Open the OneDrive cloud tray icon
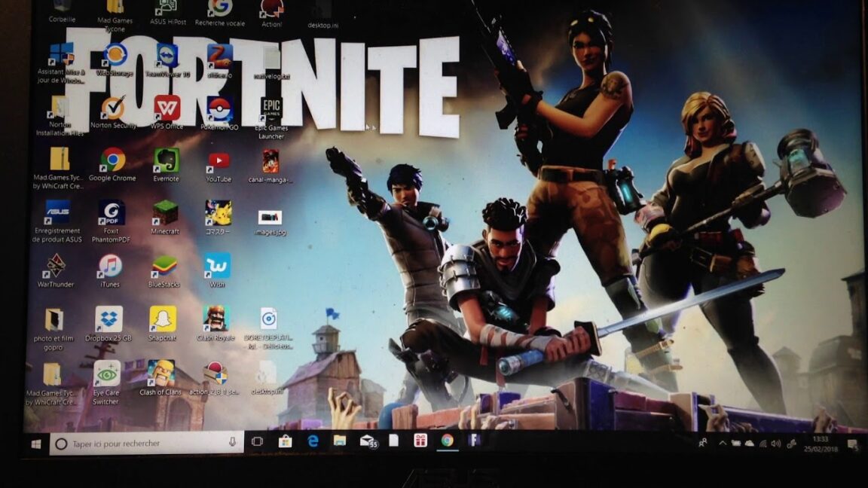This screenshot has width=868, height=488. [x=749, y=443]
